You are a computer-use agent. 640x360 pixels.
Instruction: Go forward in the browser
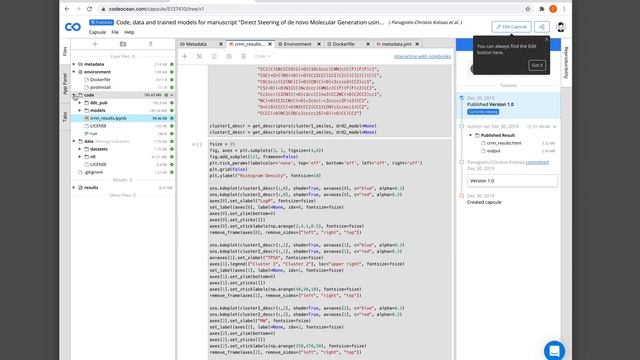[78, 9]
